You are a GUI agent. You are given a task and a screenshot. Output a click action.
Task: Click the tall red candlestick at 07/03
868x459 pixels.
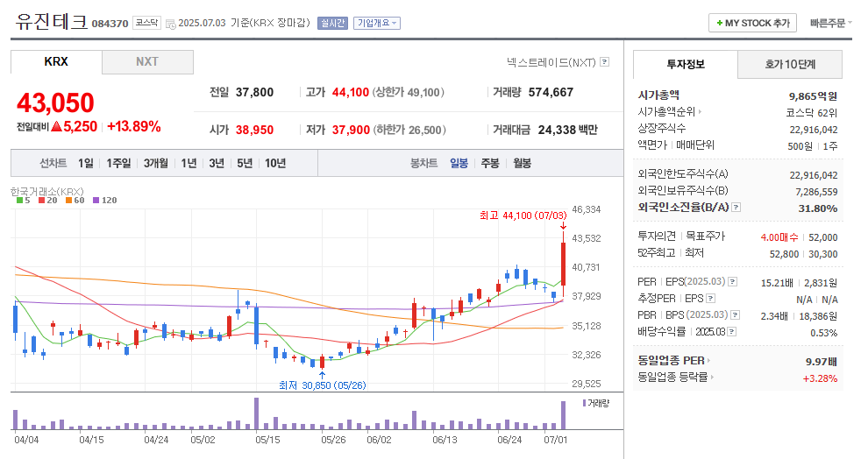(x=564, y=264)
